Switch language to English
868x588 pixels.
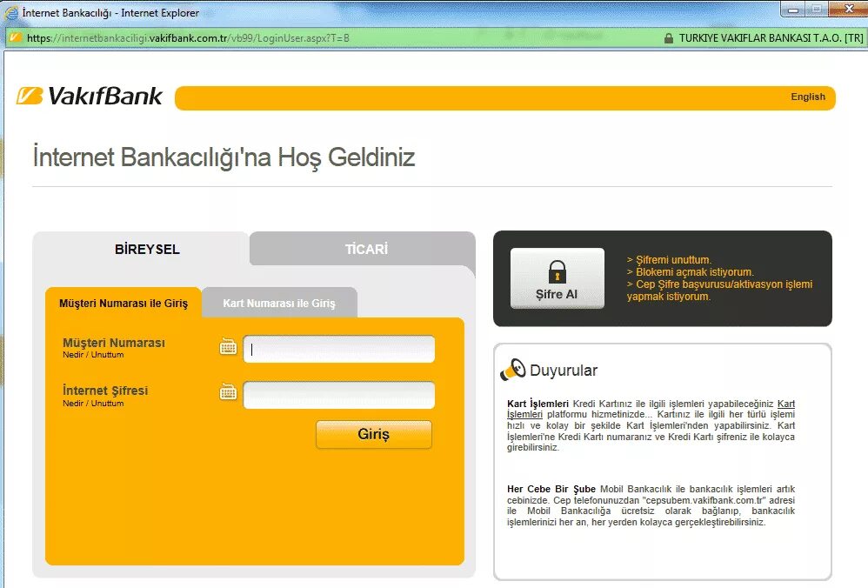click(808, 97)
